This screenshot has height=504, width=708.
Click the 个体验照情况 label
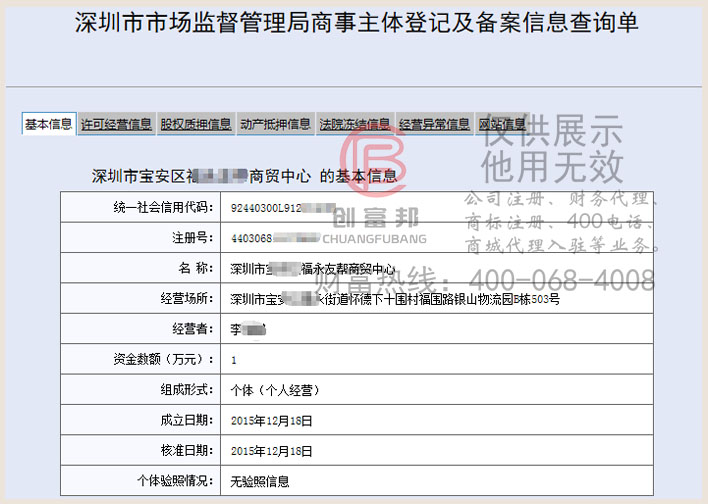[x=175, y=481]
